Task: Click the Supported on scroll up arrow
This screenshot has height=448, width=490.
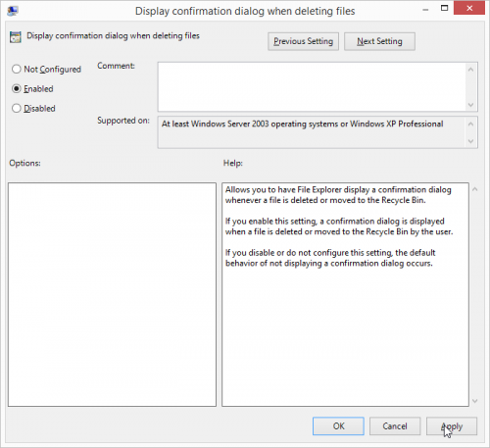Action: tap(470, 124)
